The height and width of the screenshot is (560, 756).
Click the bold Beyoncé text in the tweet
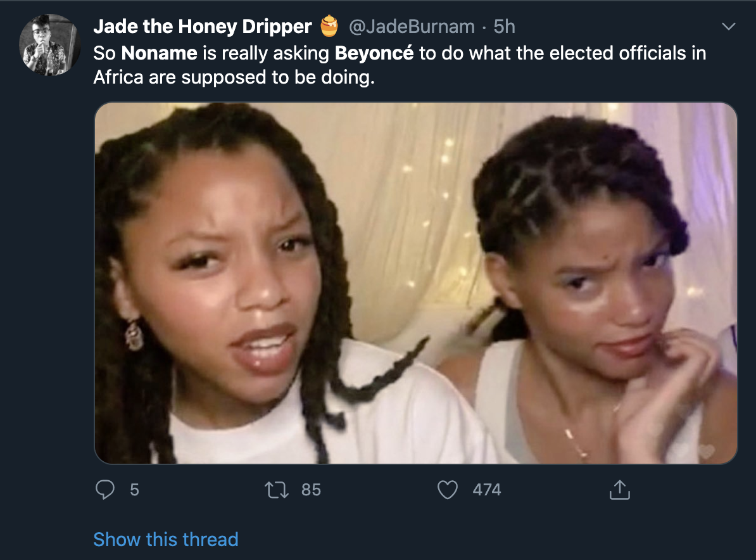pos(374,53)
